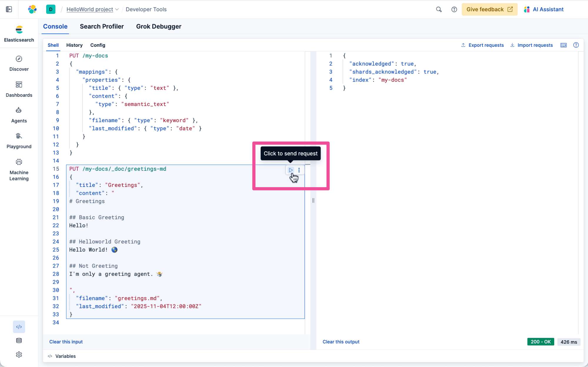The image size is (588, 367).
Task: Open the global search magnifier
Action: click(439, 9)
